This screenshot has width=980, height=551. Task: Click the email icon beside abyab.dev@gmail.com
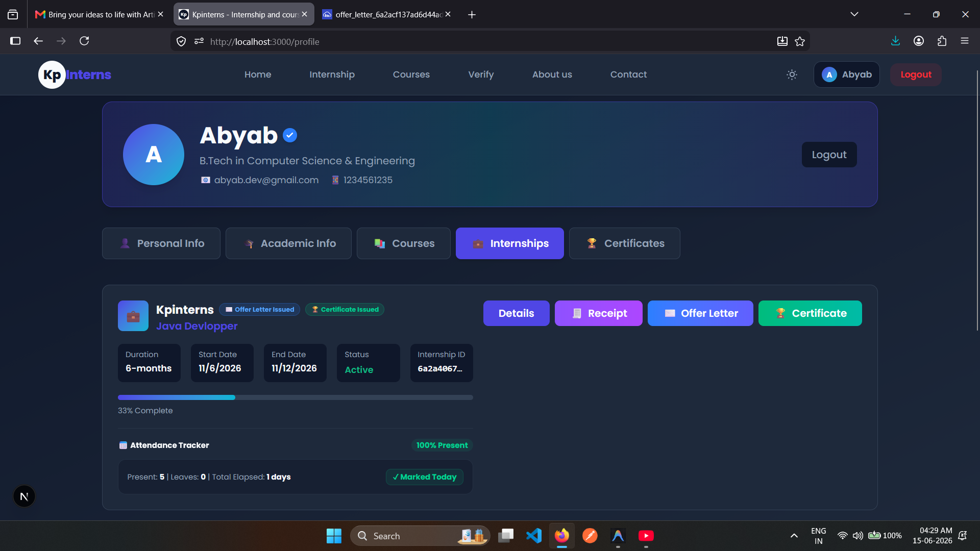[x=205, y=180]
